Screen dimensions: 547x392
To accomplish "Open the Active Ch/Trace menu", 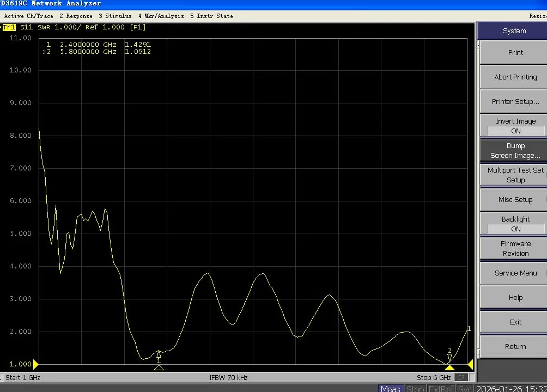I will [29, 16].
